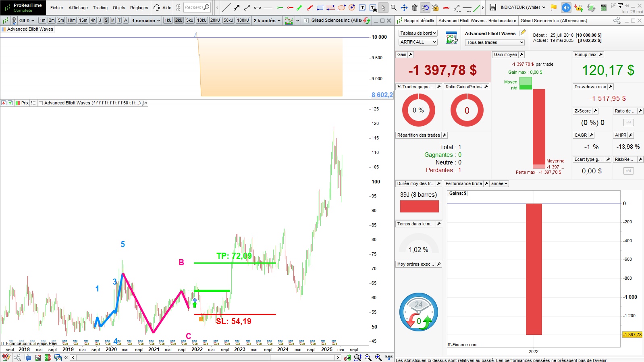This screenshot has height=362, width=644.
Task: Click the zoom in magnifier below chart
Action: [x=378, y=358]
